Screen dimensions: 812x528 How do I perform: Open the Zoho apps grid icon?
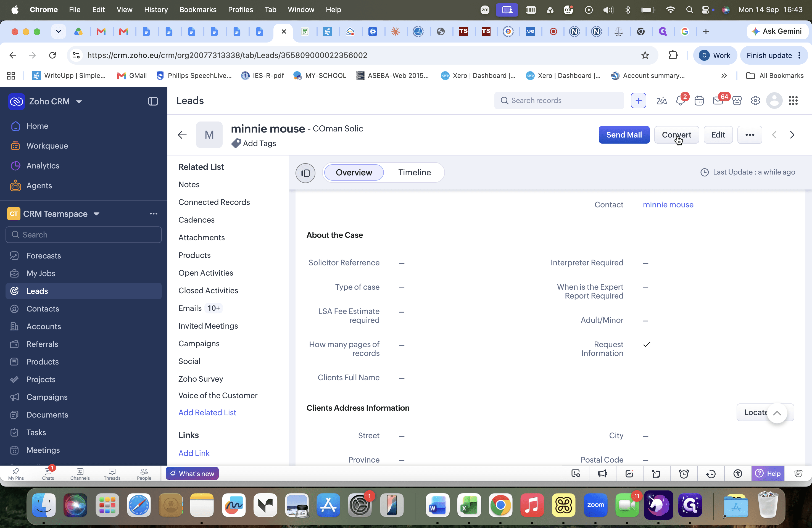pos(793,101)
